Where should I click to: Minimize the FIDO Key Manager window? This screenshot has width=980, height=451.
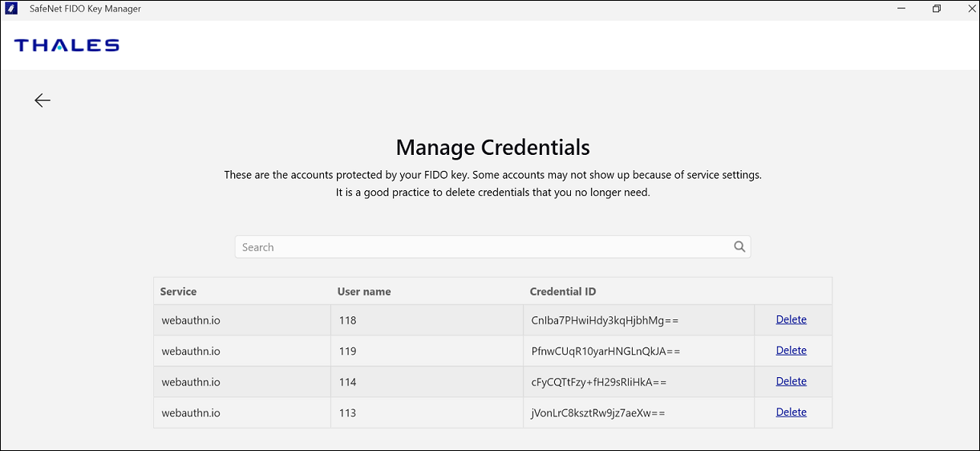coord(901,9)
